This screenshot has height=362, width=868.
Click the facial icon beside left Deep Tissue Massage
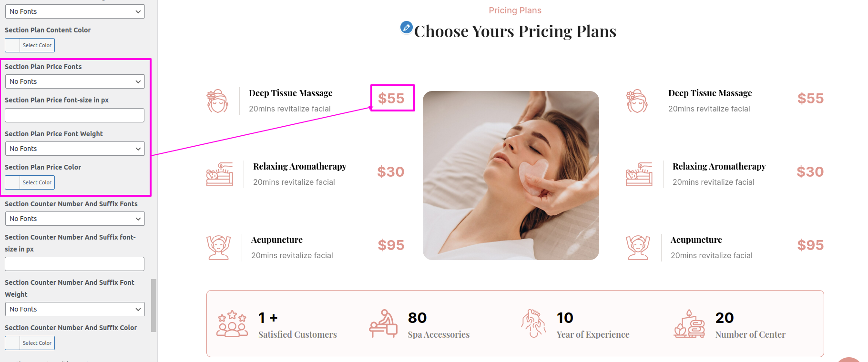tap(217, 101)
